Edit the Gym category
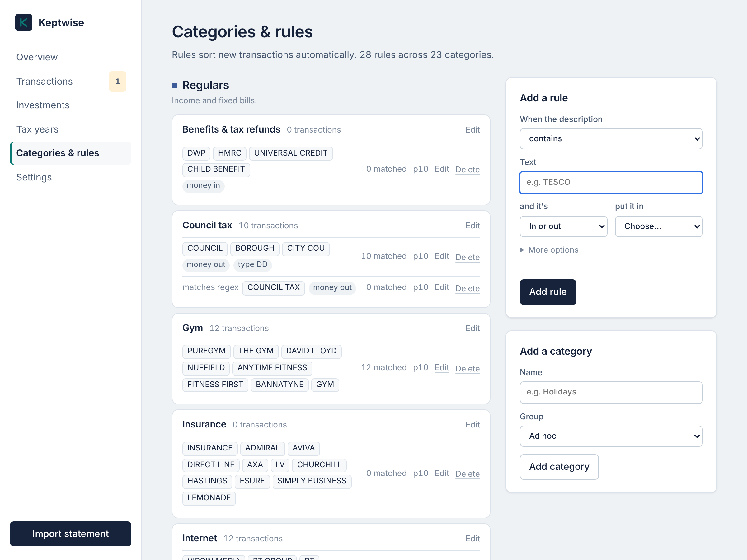Screen dimensions: 747x560 coord(472,328)
